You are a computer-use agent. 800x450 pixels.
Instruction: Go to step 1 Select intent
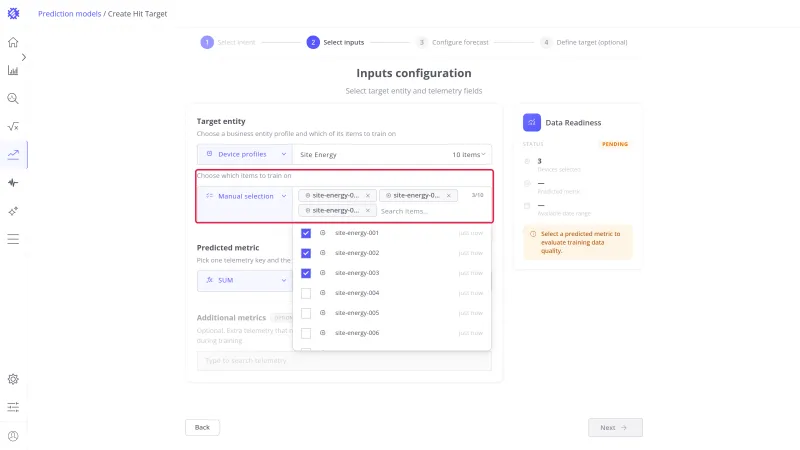click(228, 42)
